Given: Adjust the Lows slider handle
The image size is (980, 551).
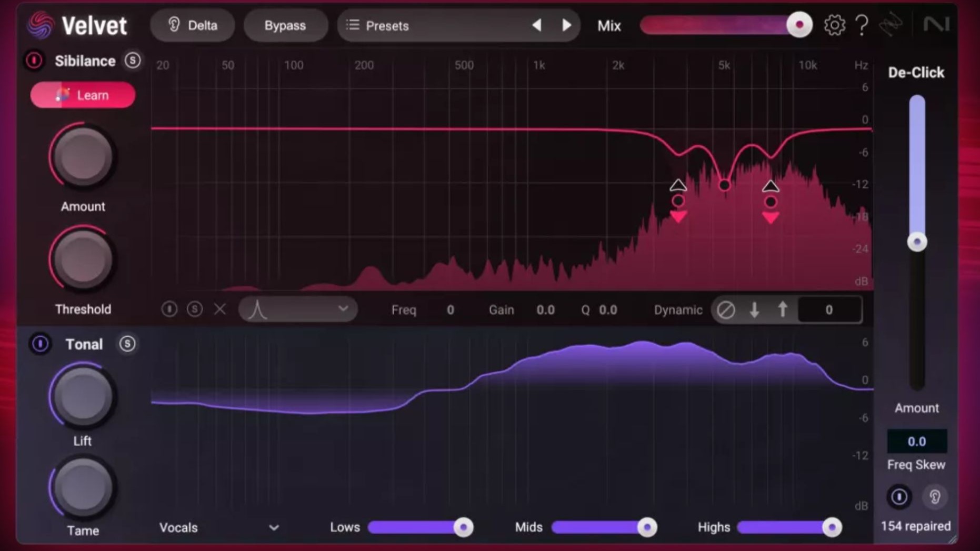Looking at the screenshot, I should coord(463,527).
